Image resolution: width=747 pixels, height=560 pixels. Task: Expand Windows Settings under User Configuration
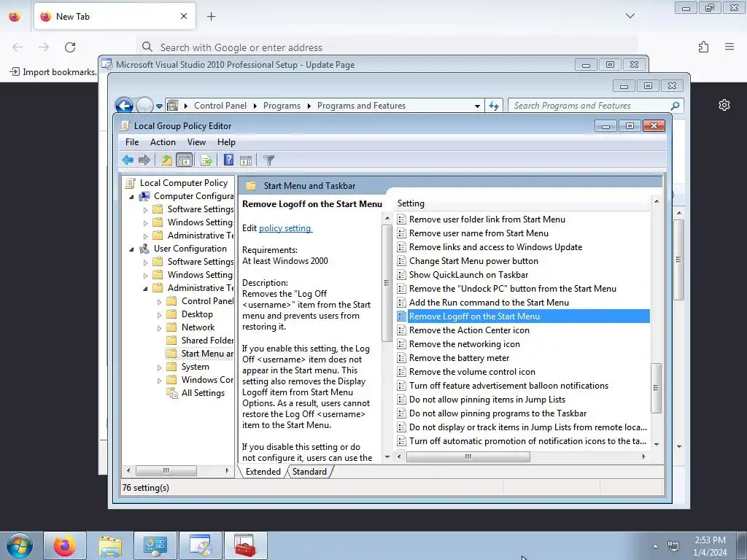click(x=146, y=275)
